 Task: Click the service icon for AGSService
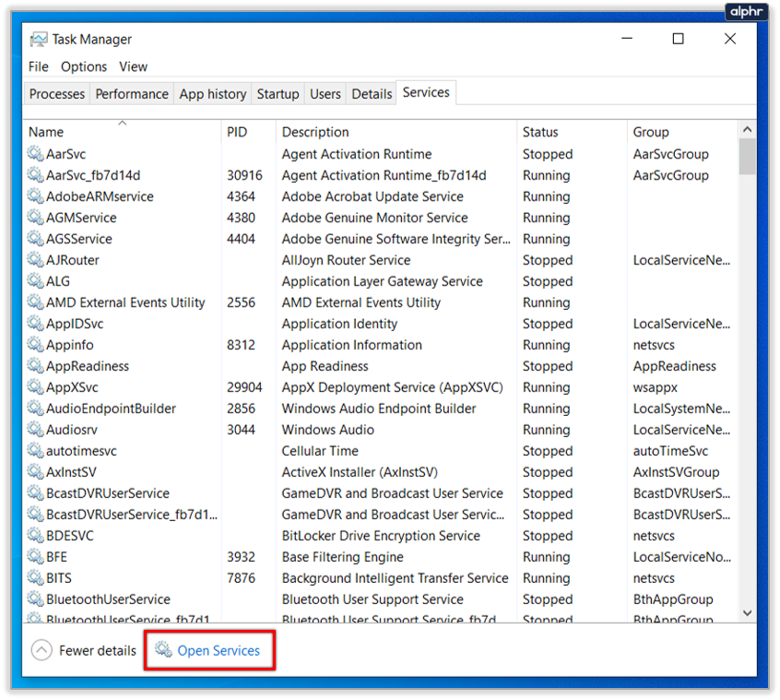tap(35, 239)
